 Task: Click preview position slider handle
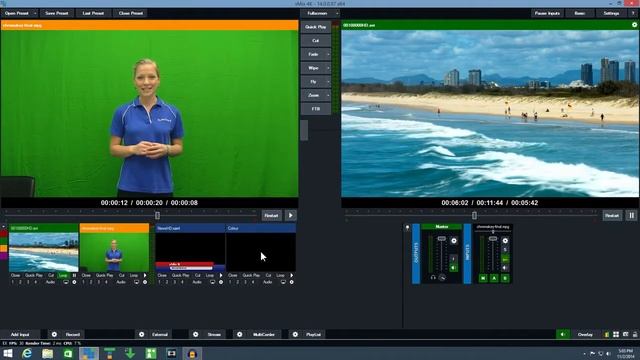click(x=158, y=215)
